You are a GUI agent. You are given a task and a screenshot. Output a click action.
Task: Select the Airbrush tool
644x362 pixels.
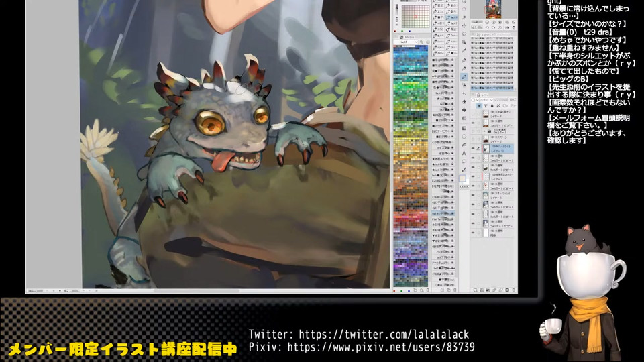464,85
